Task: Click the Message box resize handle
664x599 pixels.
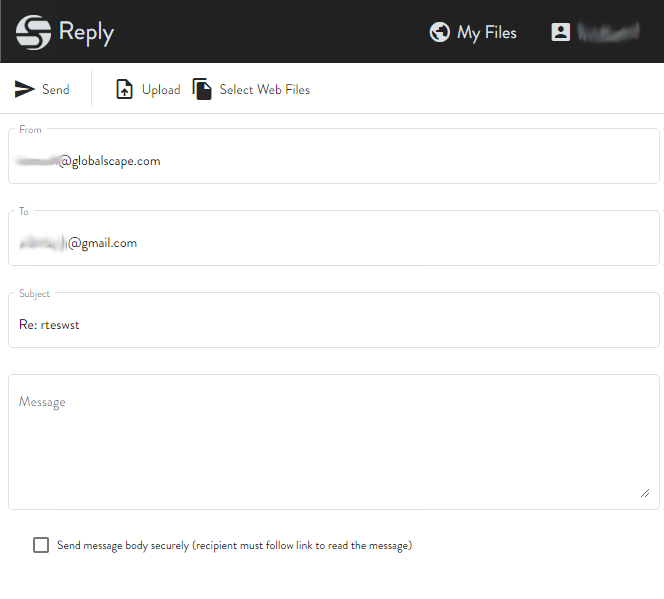Action: point(645,492)
